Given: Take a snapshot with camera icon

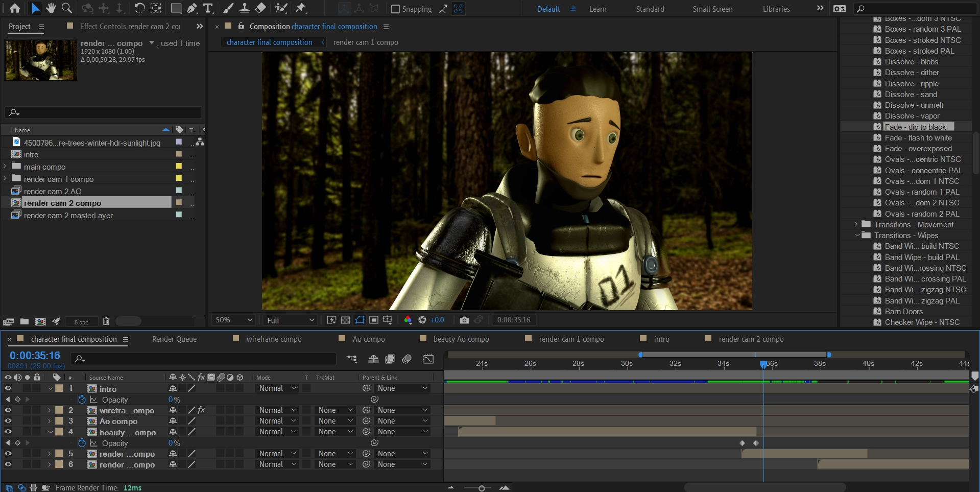Looking at the screenshot, I should (464, 320).
